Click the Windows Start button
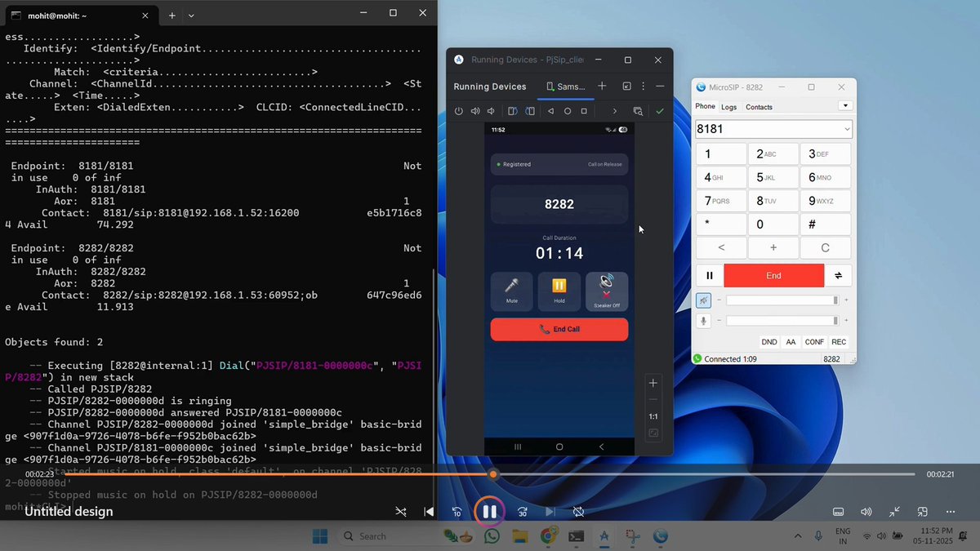Image resolution: width=980 pixels, height=551 pixels. click(x=319, y=536)
